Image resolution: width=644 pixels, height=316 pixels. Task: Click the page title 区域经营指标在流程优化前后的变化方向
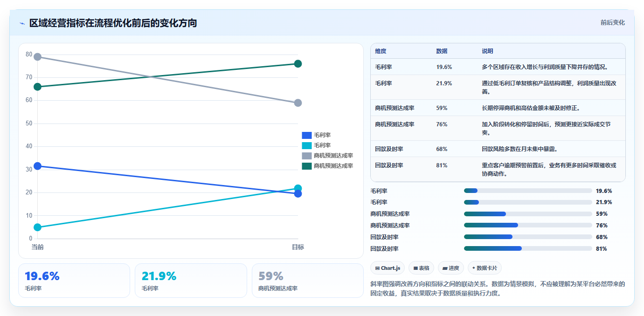tap(113, 23)
